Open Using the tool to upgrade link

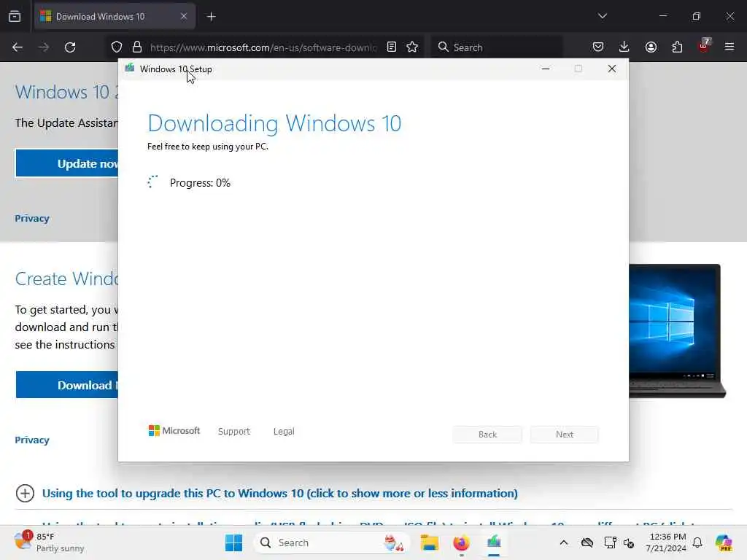click(x=279, y=494)
